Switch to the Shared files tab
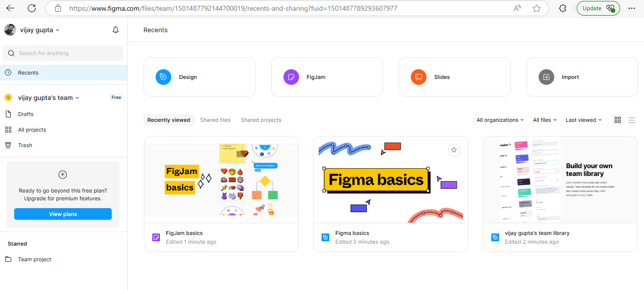644x290 pixels. [215, 120]
